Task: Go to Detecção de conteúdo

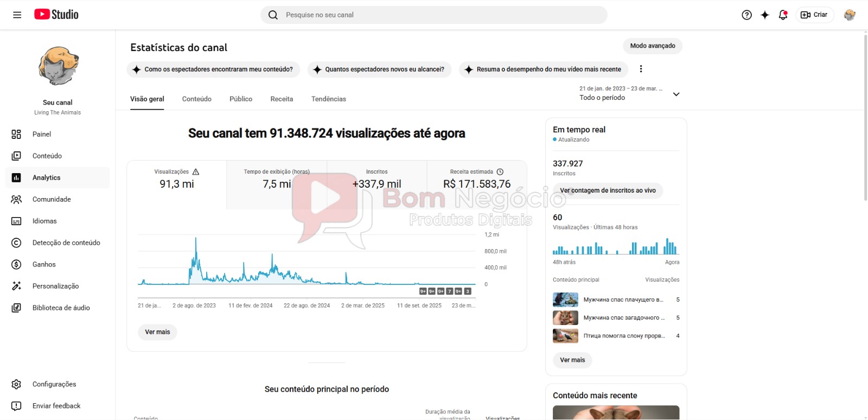Action: pyautogui.click(x=66, y=243)
